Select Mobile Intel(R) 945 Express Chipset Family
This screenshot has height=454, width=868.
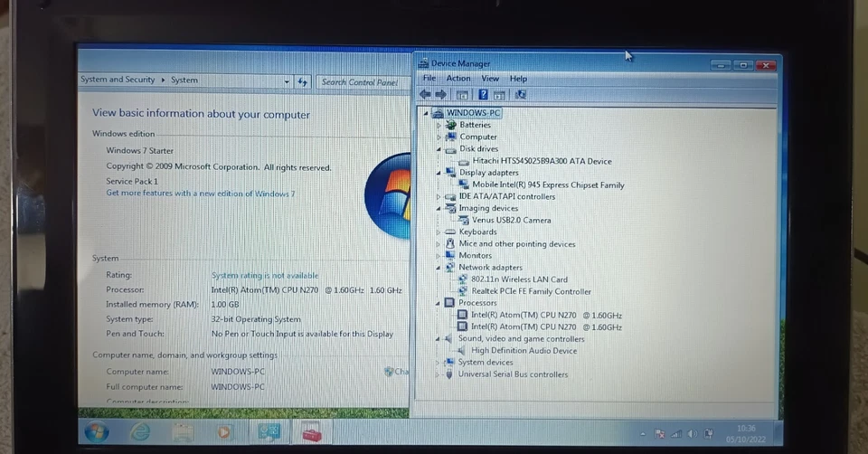point(548,184)
